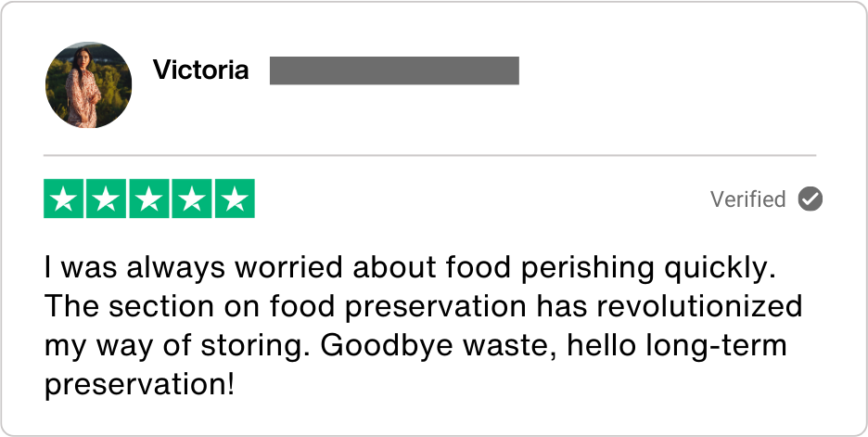Viewport: 868px width, 437px height.
Task: Click the gray redacted bar beside Victoria
Action: (394, 71)
